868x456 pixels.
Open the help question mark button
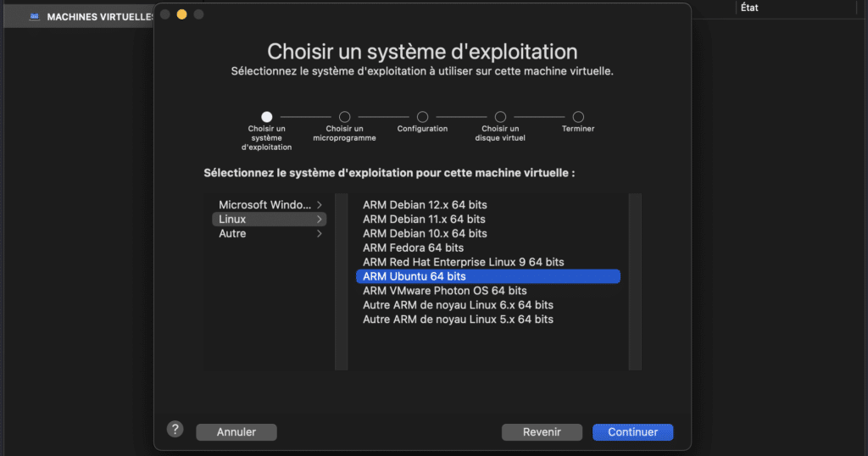pyautogui.click(x=175, y=429)
